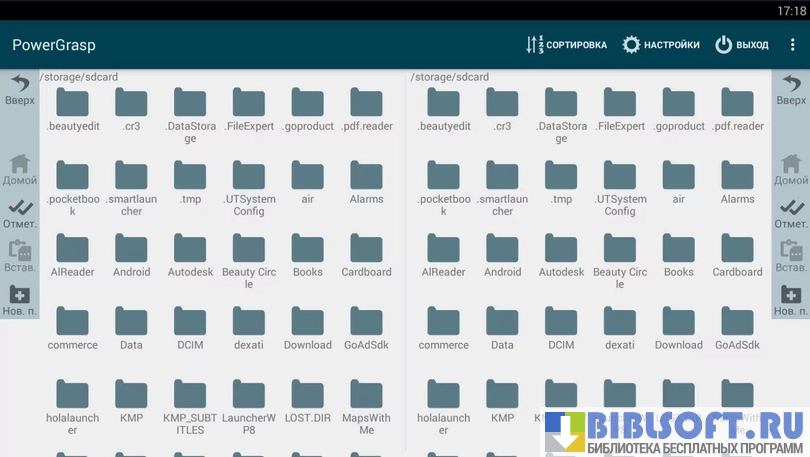Viewport: 810px width, 457px height.
Task: Click the Paste (Встав.) icon in left sidebar
Action: [x=19, y=257]
